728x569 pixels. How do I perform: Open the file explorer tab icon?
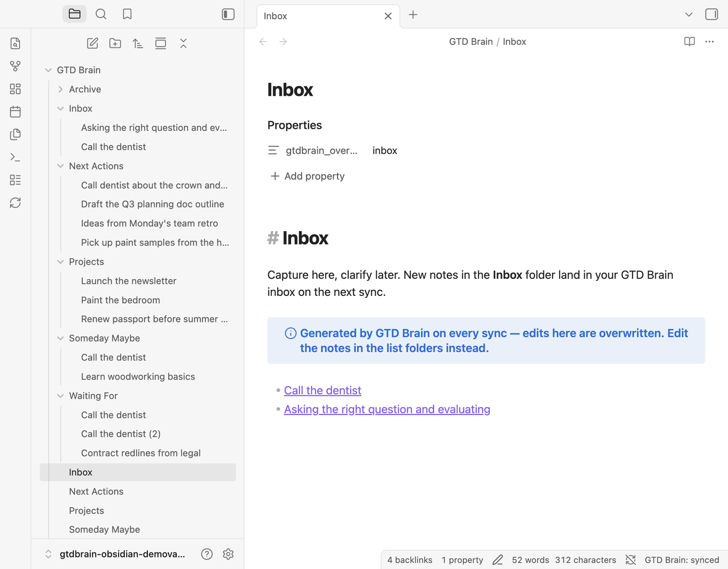point(74,14)
